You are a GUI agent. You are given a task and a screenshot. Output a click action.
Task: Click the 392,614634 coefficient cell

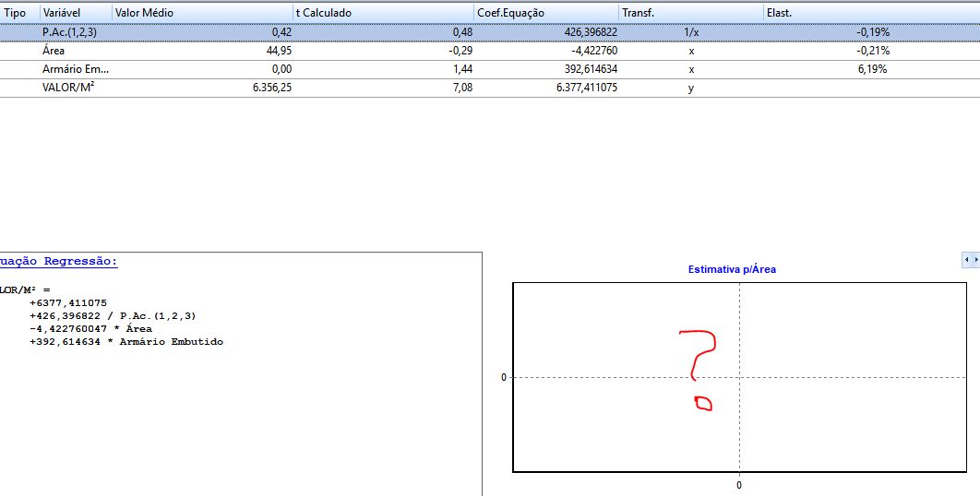pyautogui.click(x=591, y=69)
